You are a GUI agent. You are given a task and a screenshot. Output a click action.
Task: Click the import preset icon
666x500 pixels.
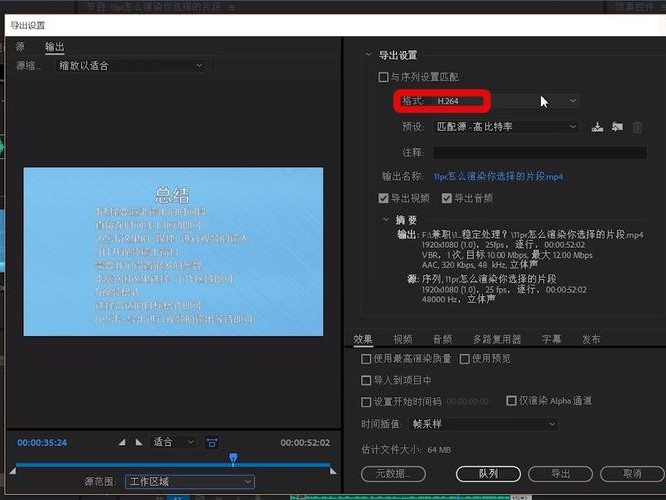(x=617, y=127)
